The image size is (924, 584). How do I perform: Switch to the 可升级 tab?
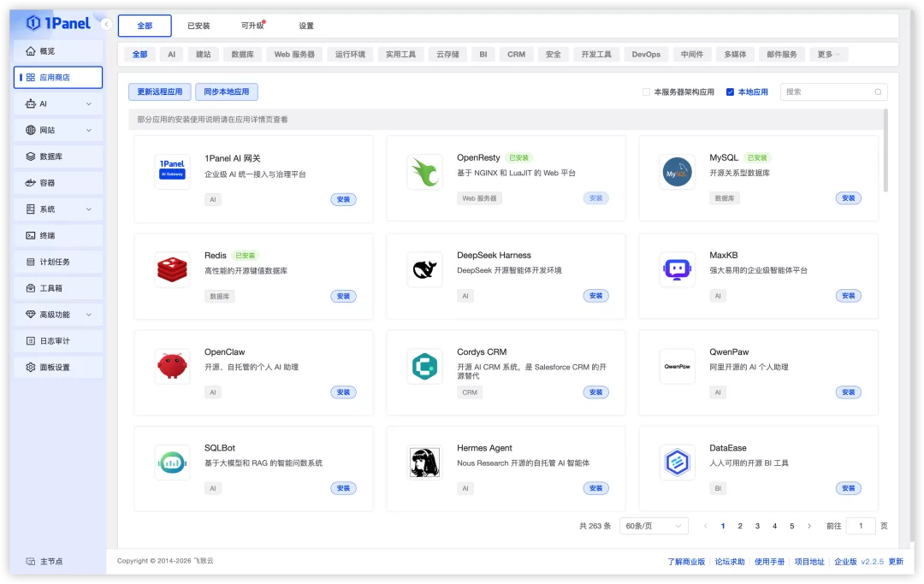click(252, 26)
